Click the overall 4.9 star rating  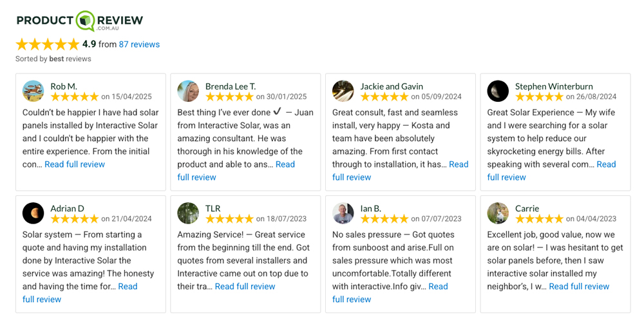48,44
